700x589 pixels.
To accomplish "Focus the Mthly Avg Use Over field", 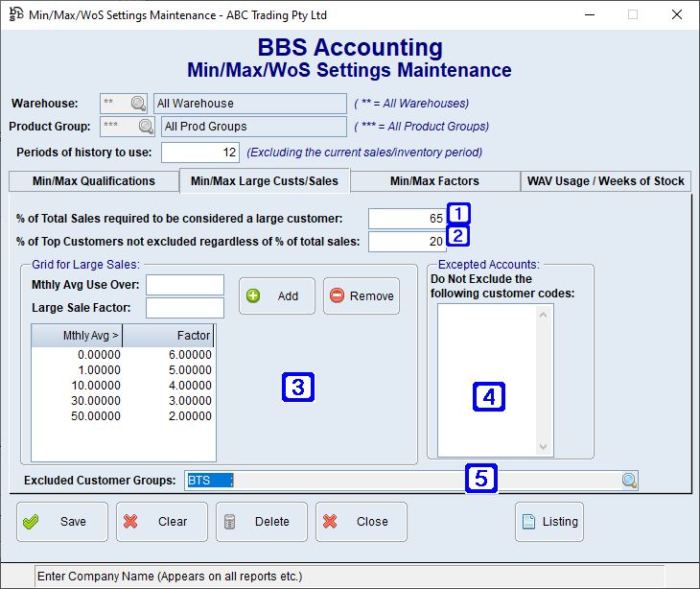I will click(x=184, y=285).
